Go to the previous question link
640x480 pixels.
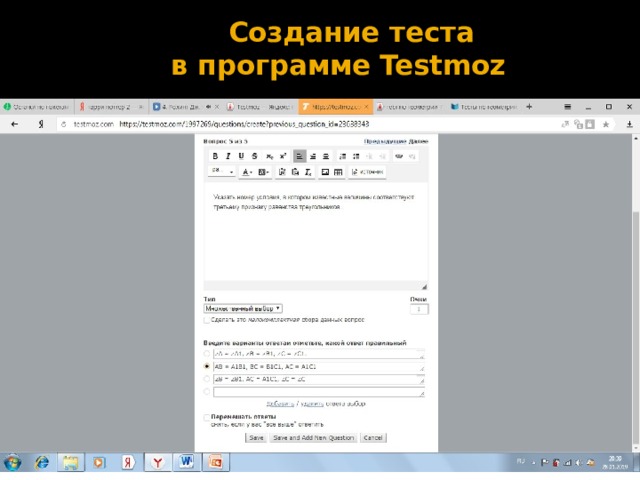point(385,141)
